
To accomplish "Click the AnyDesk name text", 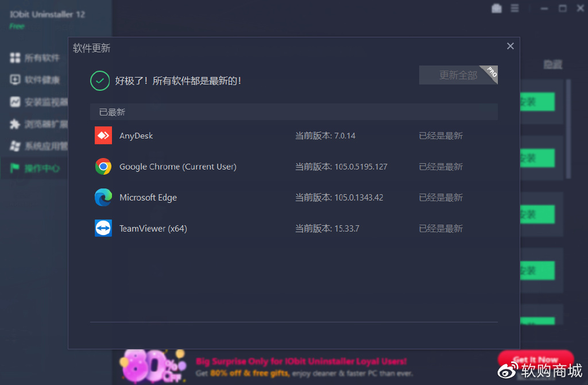I will (136, 136).
